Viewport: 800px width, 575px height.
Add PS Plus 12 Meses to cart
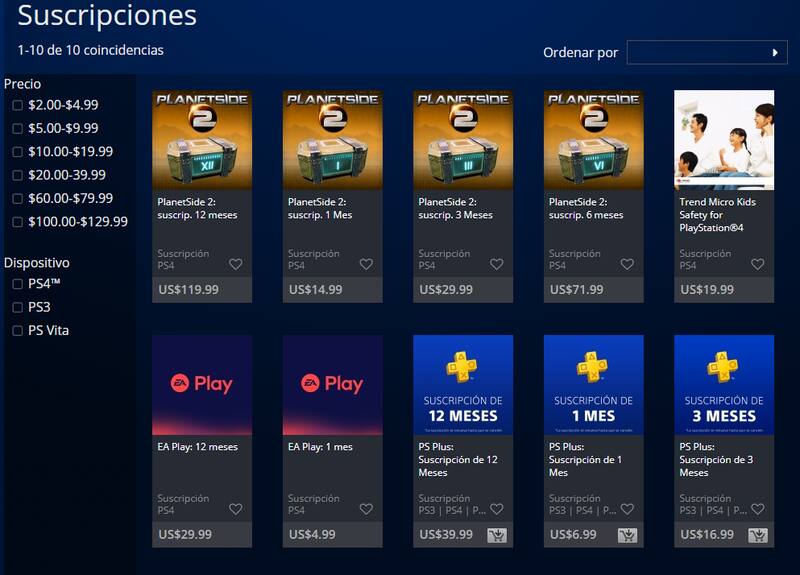(497, 535)
